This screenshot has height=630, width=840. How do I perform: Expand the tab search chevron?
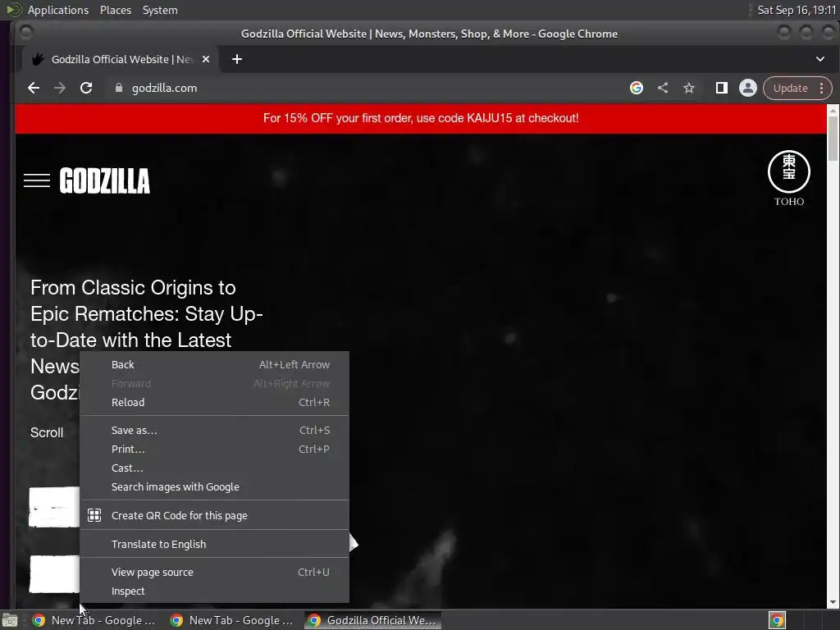820,59
